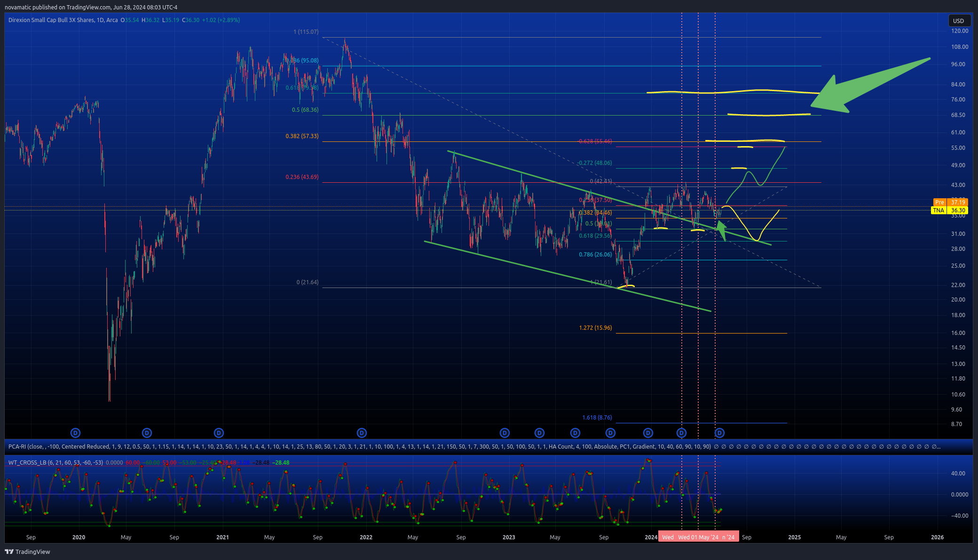
Task: Click the 2026 label on the time axis
Action: click(x=937, y=537)
